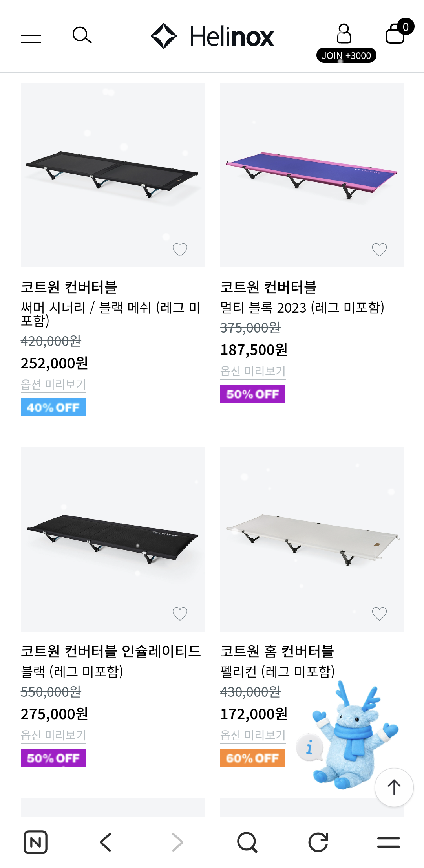The image size is (424, 868).
Task: Favorite the 코트원 컨버터블 인슐레이티드 cot with the heart
Action: coord(180,613)
